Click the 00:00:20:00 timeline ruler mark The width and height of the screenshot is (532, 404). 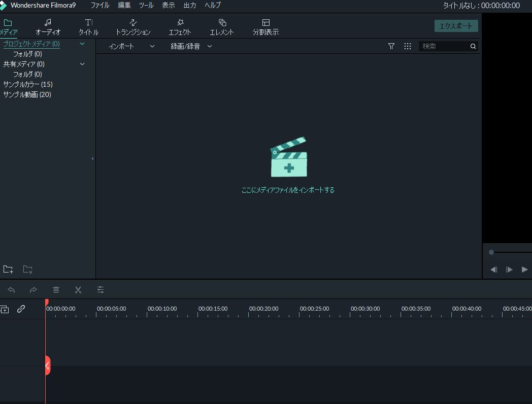coord(263,309)
